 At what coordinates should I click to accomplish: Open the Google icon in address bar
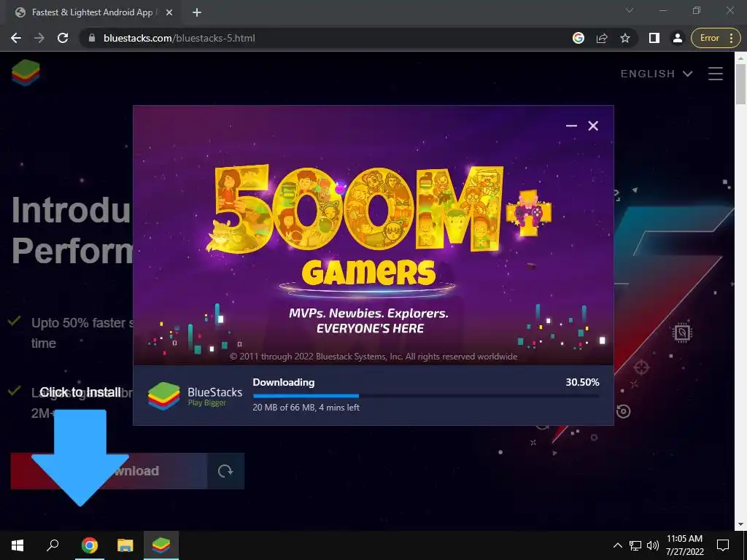point(578,38)
